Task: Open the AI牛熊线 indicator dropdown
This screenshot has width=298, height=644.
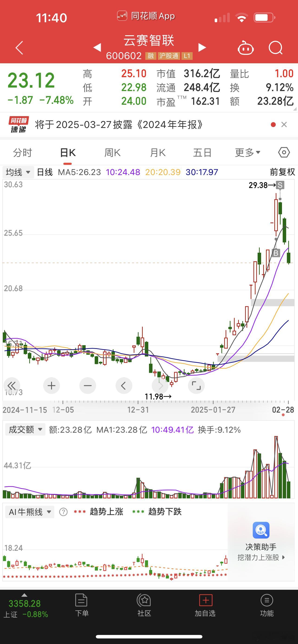Action: click(x=30, y=512)
